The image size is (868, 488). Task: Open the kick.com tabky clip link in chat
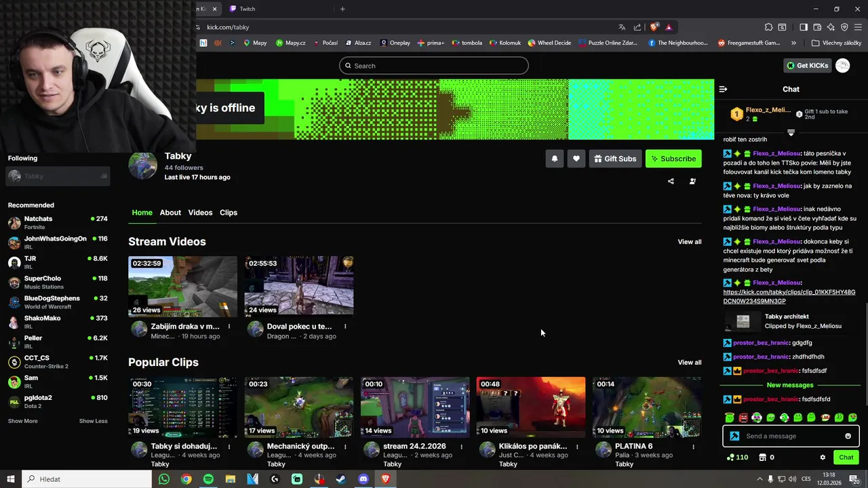pyautogui.click(x=789, y=296)
